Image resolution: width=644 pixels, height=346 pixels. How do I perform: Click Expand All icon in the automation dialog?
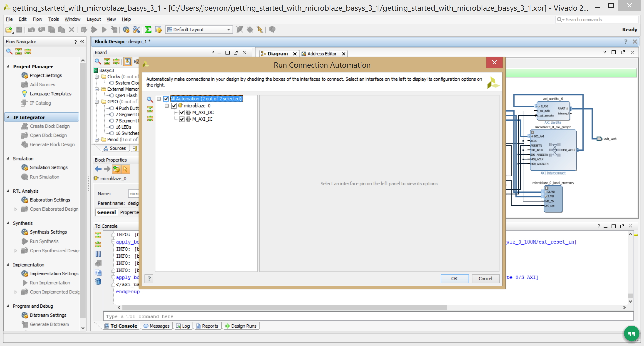coord(150,118)
